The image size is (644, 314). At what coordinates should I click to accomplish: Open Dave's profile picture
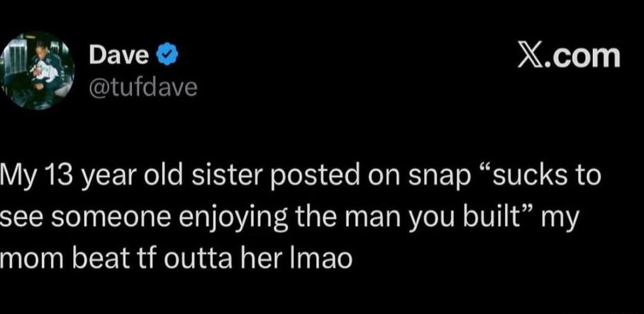click(x=37, y=70)
